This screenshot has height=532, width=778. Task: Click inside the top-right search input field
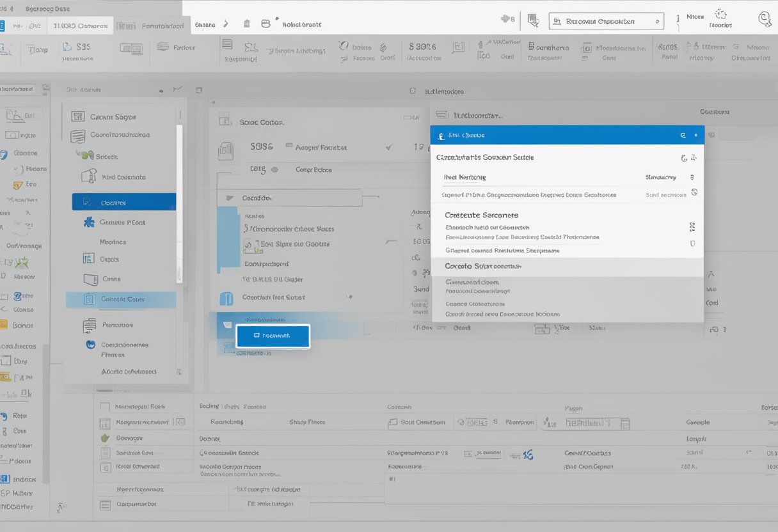click(605, 20)
